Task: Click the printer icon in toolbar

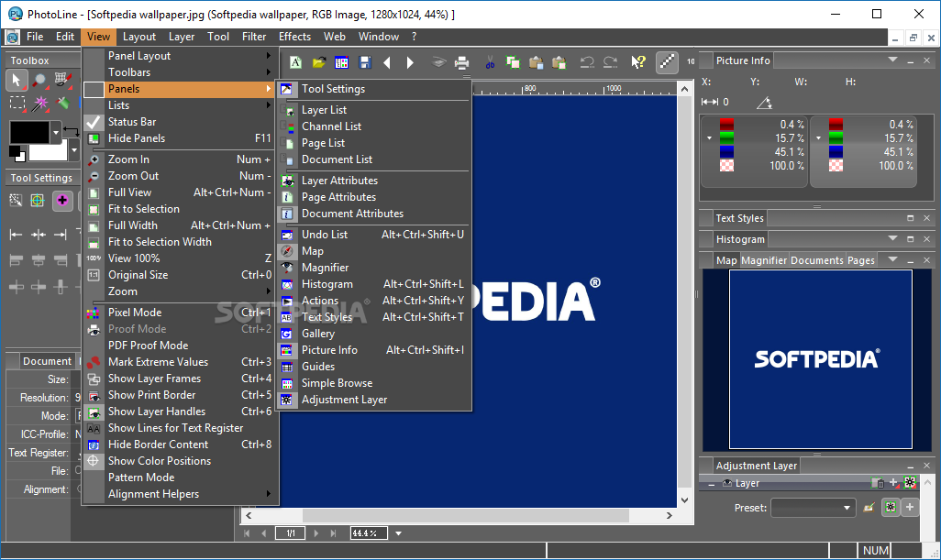Action: [461, 62]
